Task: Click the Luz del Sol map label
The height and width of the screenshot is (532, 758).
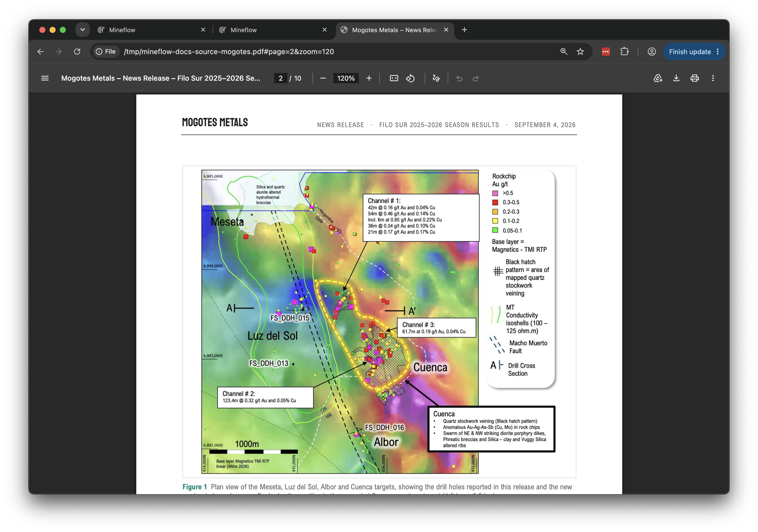Action: point(272,336)
